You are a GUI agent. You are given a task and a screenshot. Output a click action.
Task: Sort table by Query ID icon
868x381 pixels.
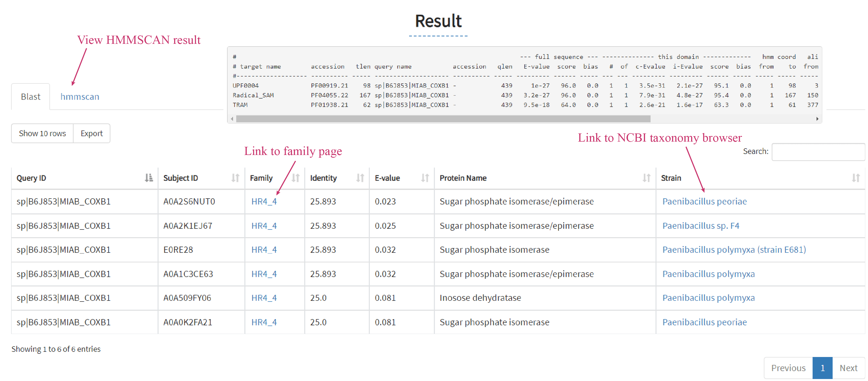point(149,178)
